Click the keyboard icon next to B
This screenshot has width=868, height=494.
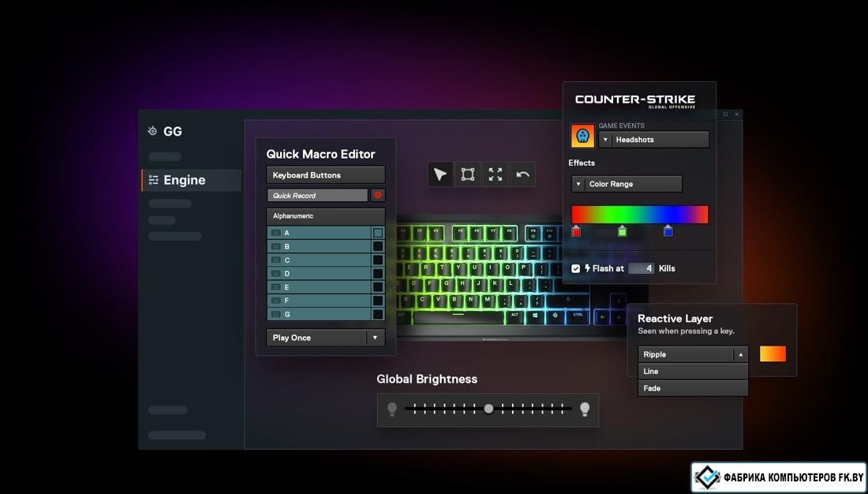275,246
